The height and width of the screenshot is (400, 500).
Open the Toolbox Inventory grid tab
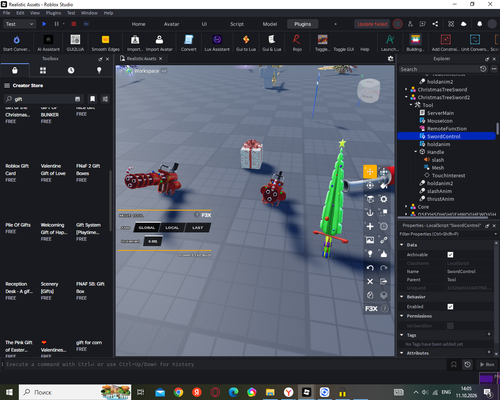pyautogui.click(x=43, y=70)
